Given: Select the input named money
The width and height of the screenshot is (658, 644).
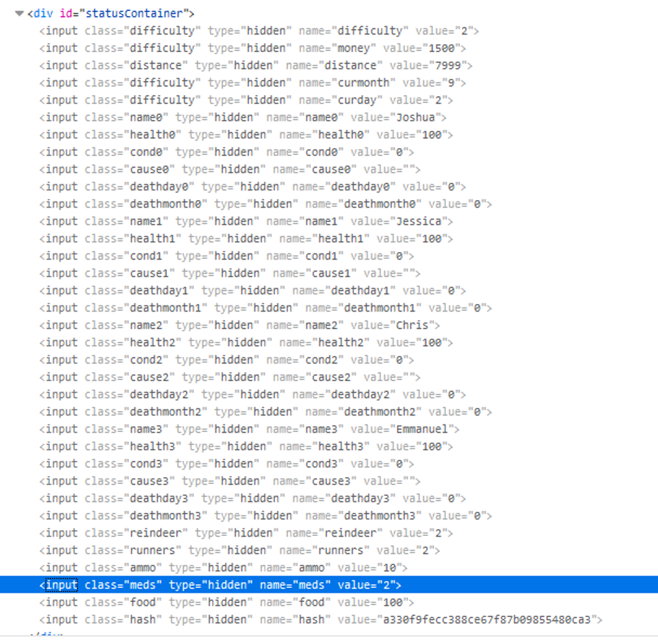Looking at the screenshot, I should 252,48.
